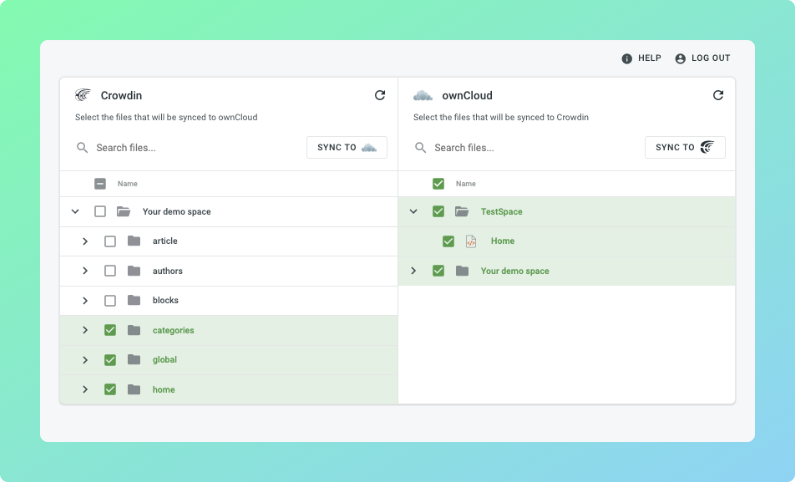The height and width of the screenshot is (482, 795).
Task: Expand the ownCloud Your demo space folder
Action: pyautogui.click(x=413, y=271)
